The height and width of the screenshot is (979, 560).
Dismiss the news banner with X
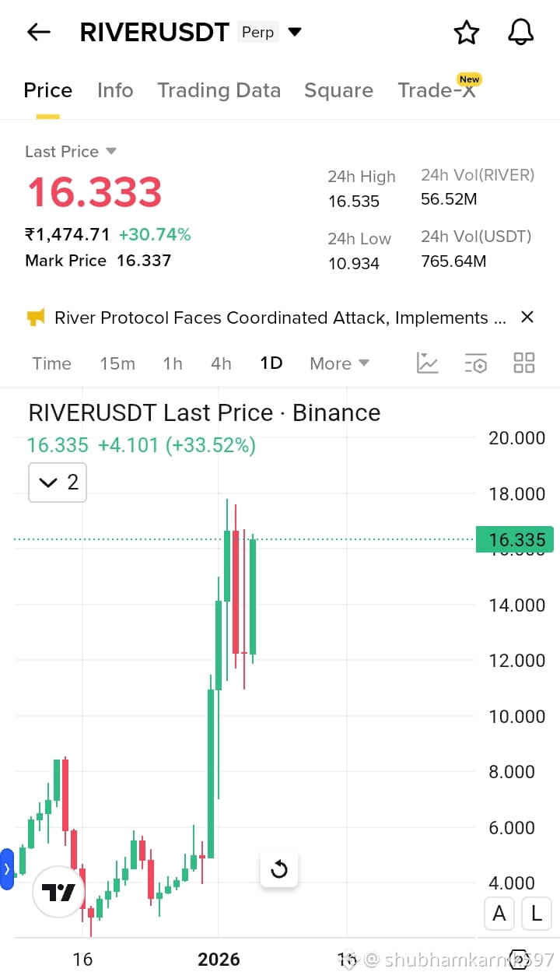tap(527, 317)
